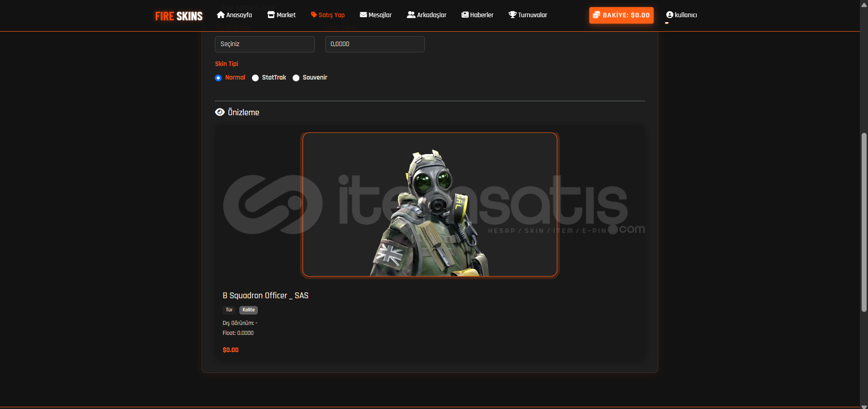Click the FIRE SKINS logo

pos(179,16)
